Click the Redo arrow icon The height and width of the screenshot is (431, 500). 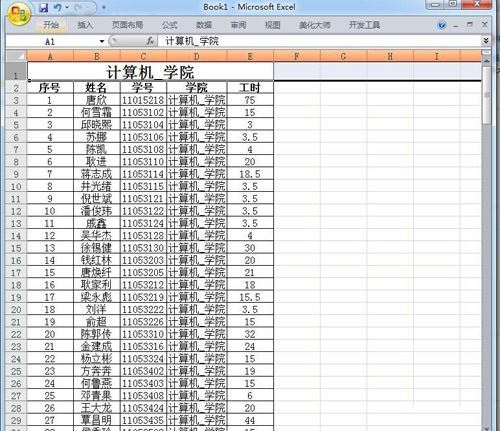[78, 7]
